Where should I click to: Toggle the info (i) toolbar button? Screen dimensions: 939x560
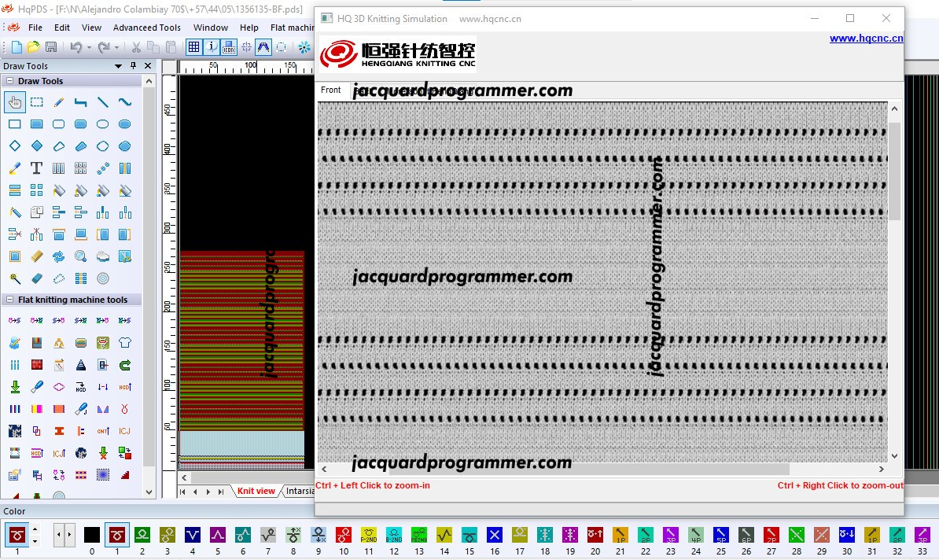[x=212, y=46]
